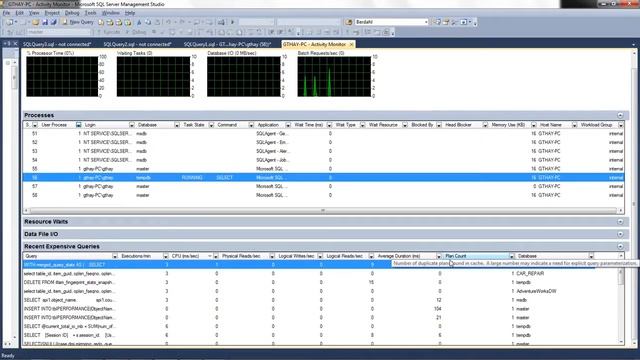Open Wait Type column filter dropdown

coord(362,125)
